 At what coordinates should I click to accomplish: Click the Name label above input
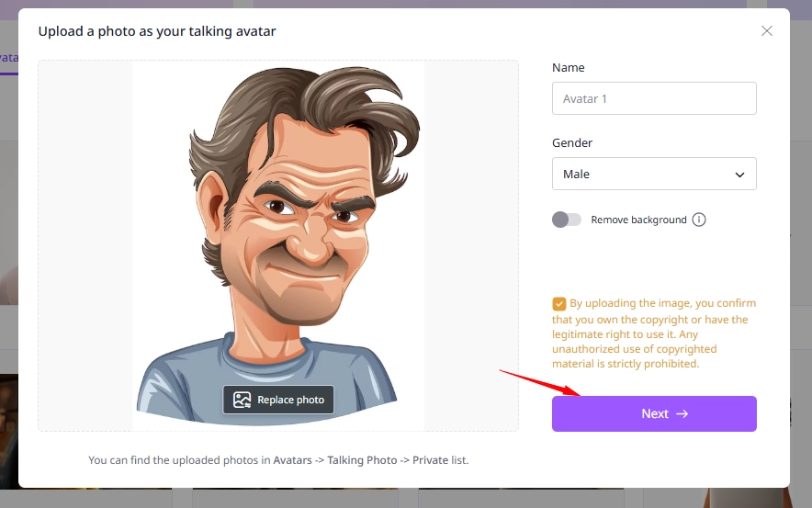coord(568,68)
